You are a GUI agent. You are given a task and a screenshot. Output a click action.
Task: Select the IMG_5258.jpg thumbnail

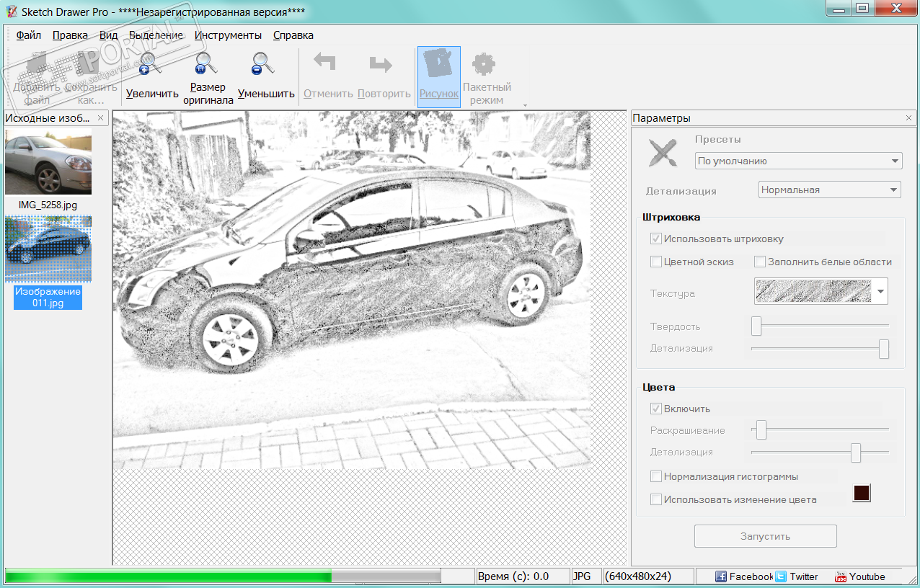coord(48,164)
